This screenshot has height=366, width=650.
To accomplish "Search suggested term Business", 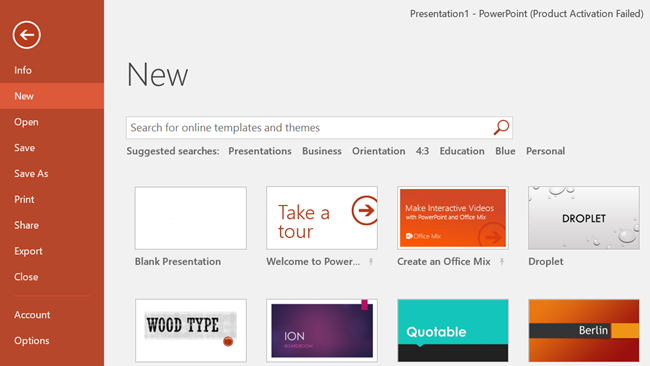I will click(322, 151).
